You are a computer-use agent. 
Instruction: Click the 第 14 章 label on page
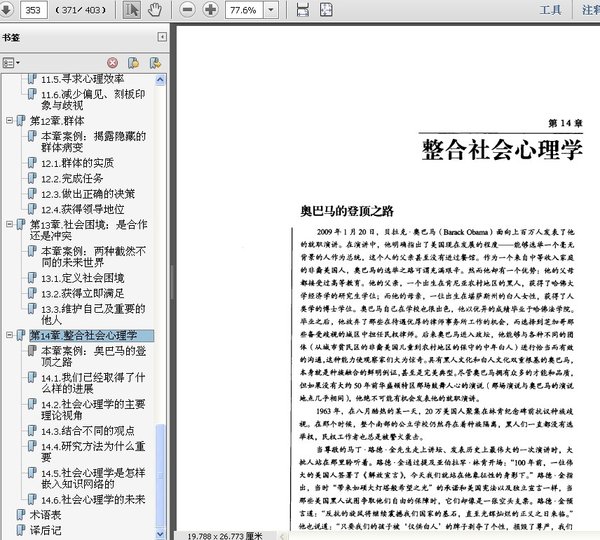click(565, 123)
